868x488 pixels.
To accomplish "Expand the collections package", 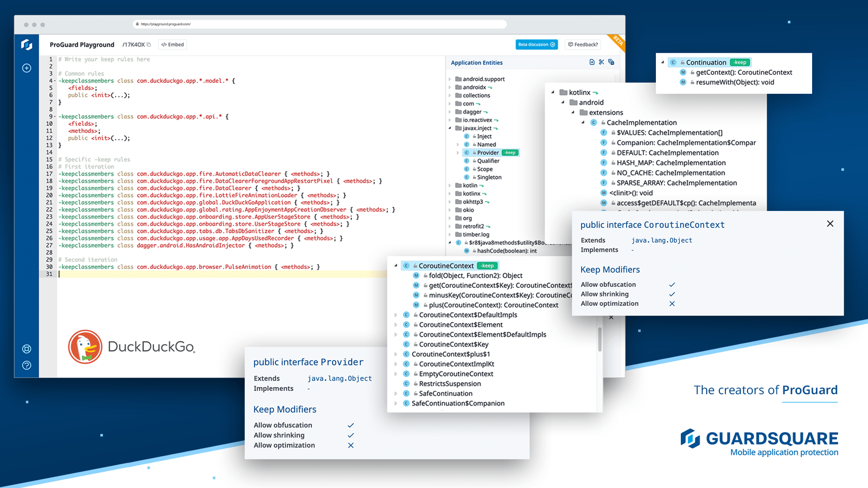I will pos(450,95).
